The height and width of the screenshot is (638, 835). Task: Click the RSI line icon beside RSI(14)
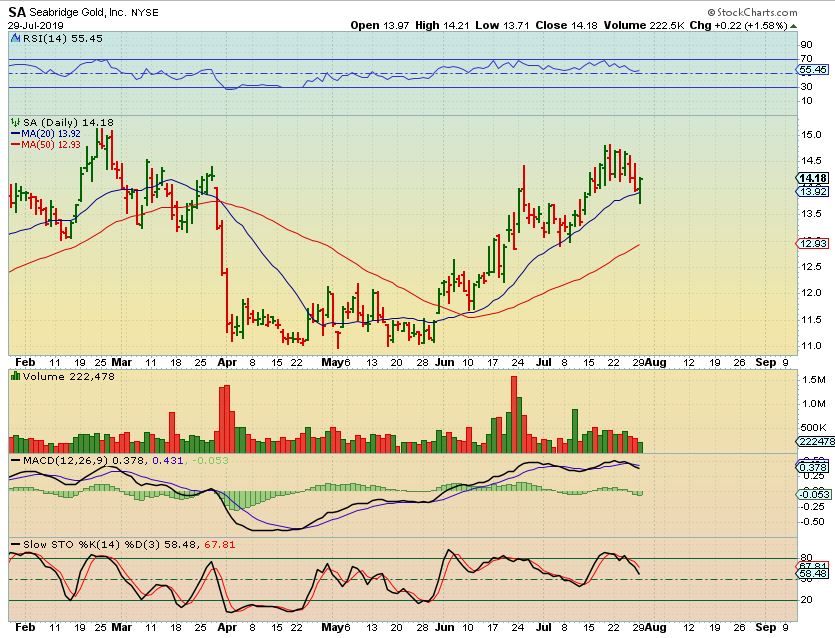(15, 38)
